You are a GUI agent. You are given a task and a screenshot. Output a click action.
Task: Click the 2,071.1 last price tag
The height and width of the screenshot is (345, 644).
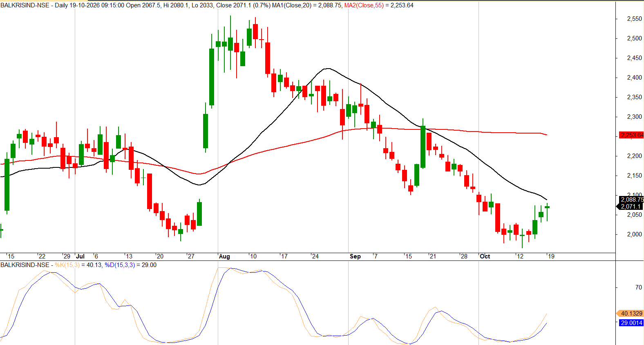631,207
